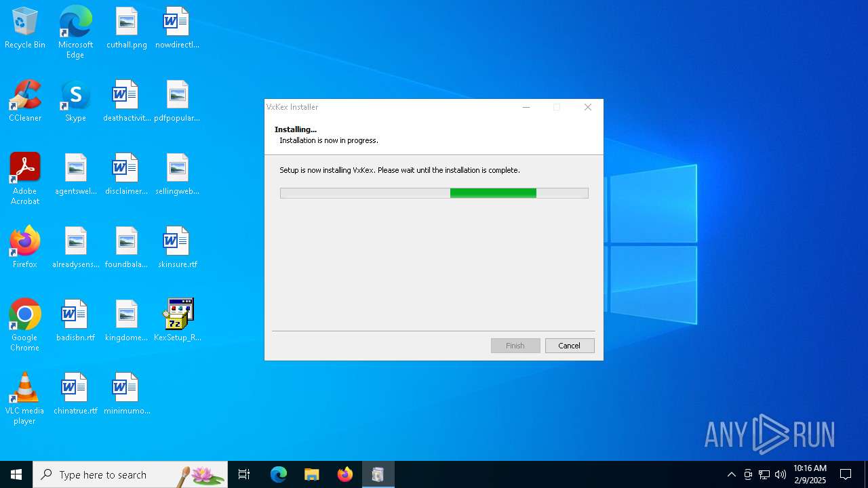Select the Microsoft Edge desktop shortcut
The width and height of the screenshot is (868, 488).
75,33
